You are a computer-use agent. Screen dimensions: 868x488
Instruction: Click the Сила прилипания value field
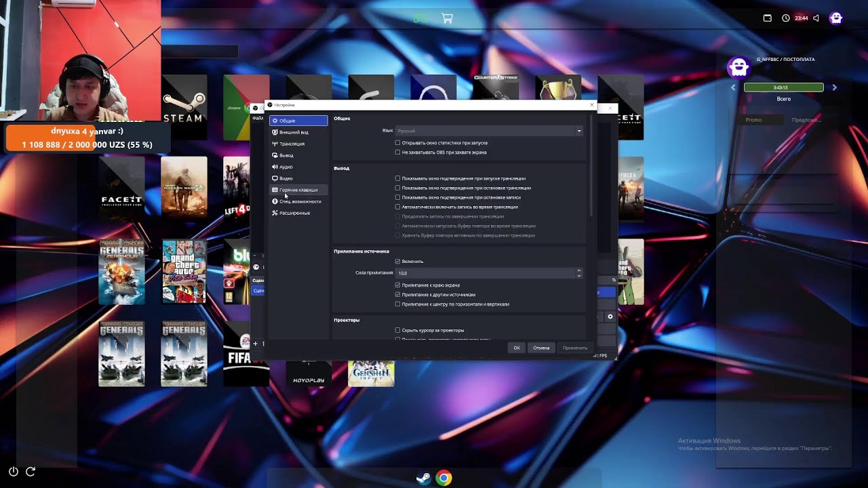[x=486, y=272]
